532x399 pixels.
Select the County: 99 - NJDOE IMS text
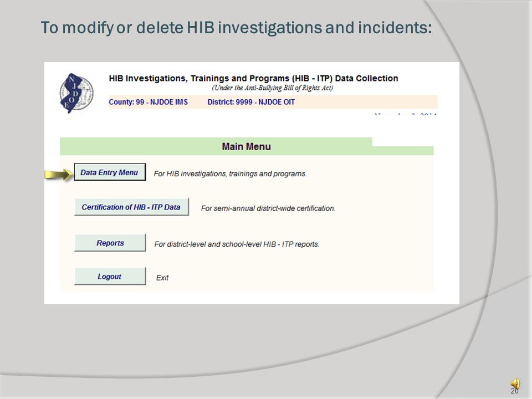(x=149, y=102)
